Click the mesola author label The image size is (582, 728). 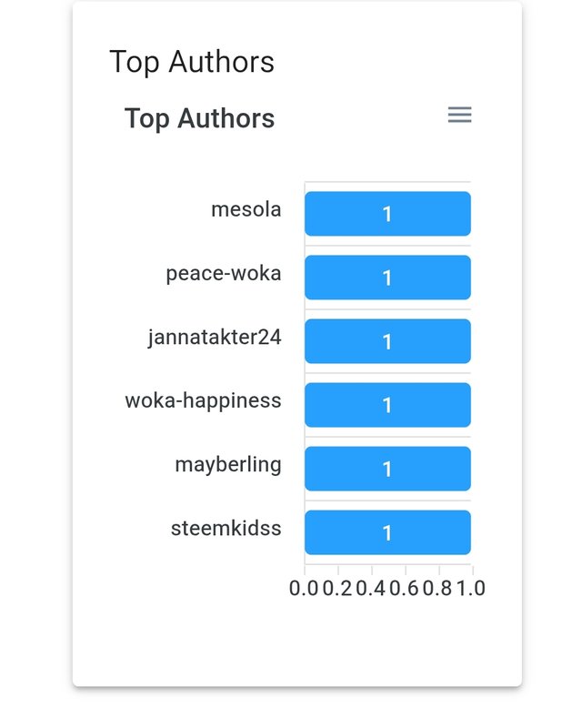coord(246,209)
